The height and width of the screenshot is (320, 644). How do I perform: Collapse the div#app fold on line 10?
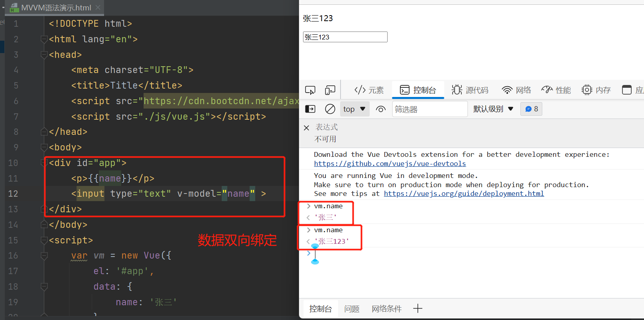44,163
